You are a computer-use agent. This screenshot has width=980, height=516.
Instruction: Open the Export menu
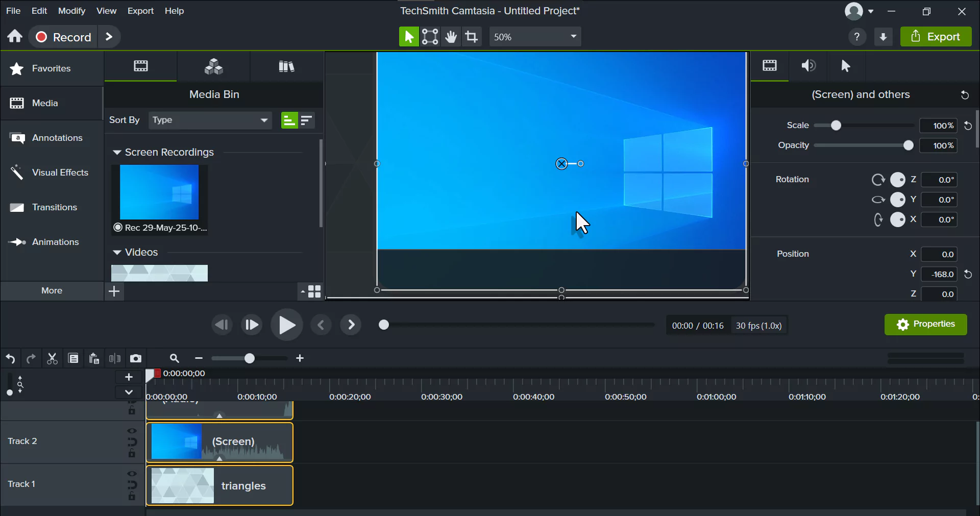coord(140,11)
